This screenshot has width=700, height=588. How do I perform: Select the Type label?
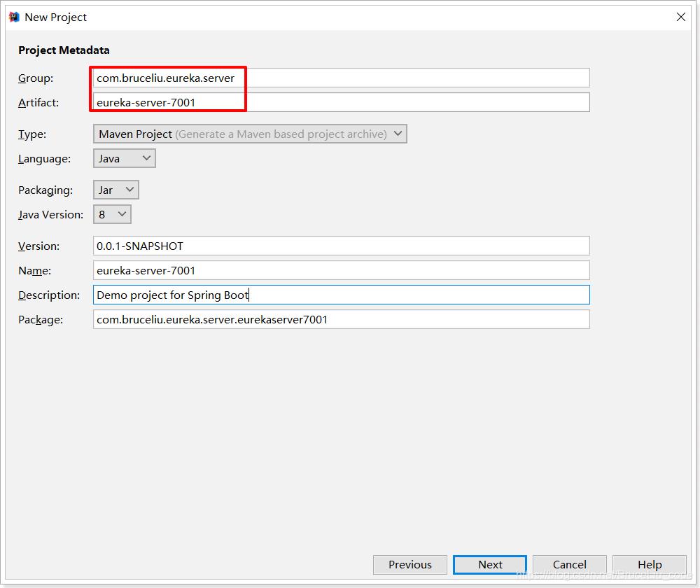32,134
